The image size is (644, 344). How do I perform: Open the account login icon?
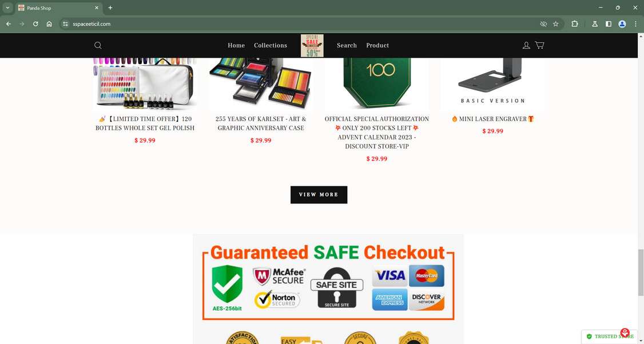(526, 45)
